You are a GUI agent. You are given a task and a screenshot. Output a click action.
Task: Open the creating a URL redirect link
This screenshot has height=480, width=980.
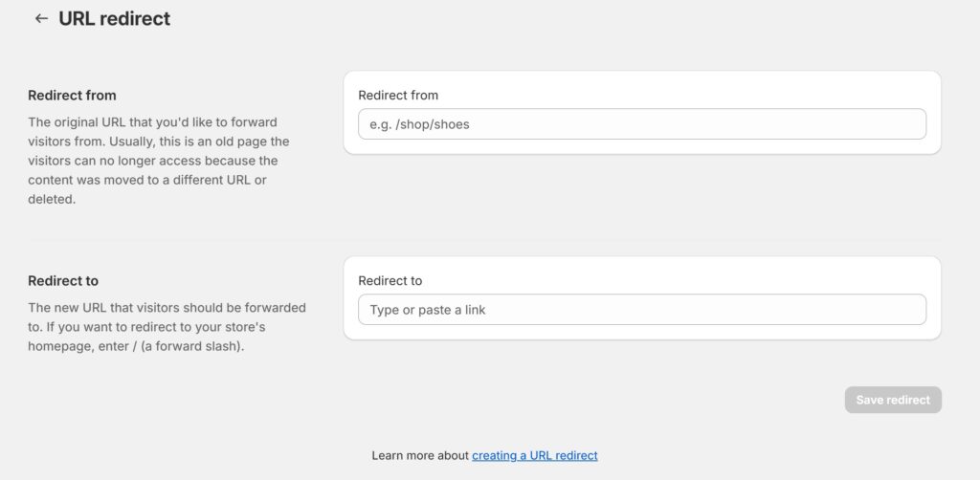[x=534, y=456]
